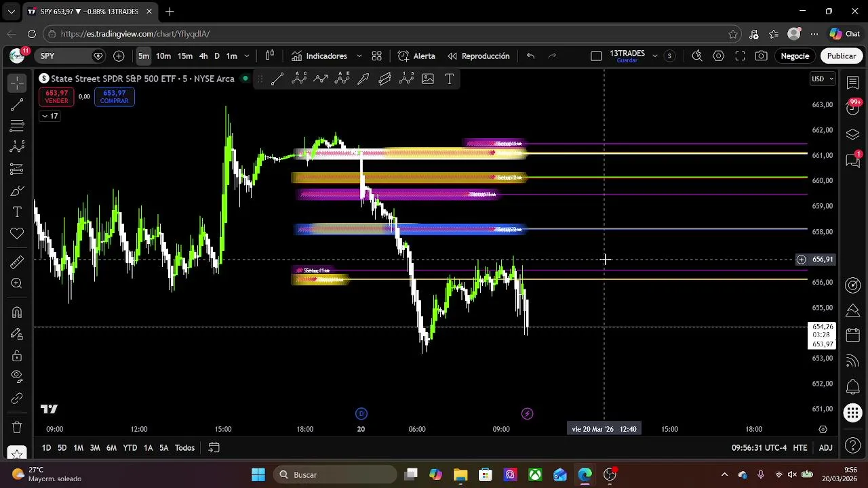868x488 pixels.
Task: Open the calendar panel in right sidebar
Action: tap(853, 335)
